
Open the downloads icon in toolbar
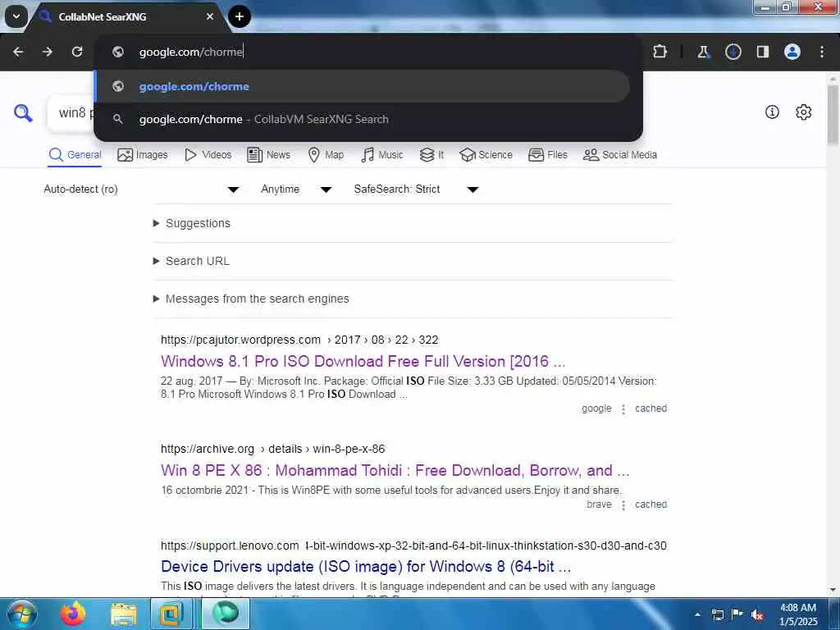click(733, 52)
